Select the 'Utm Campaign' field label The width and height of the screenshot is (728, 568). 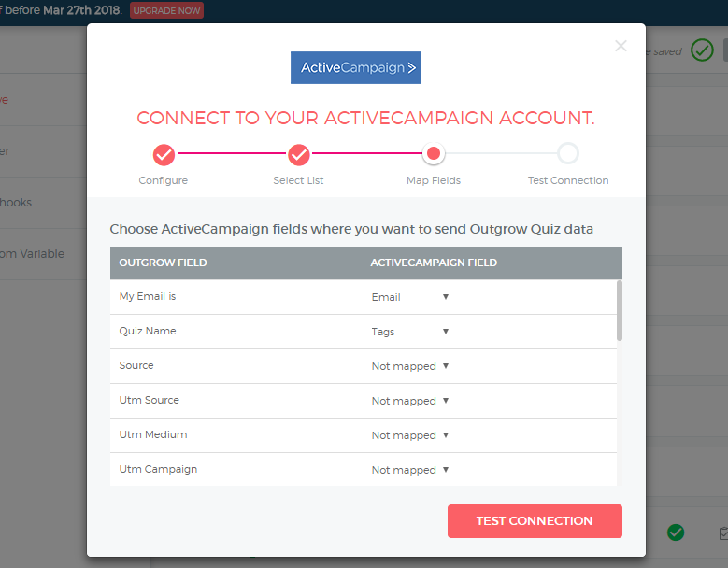point(158,469)
